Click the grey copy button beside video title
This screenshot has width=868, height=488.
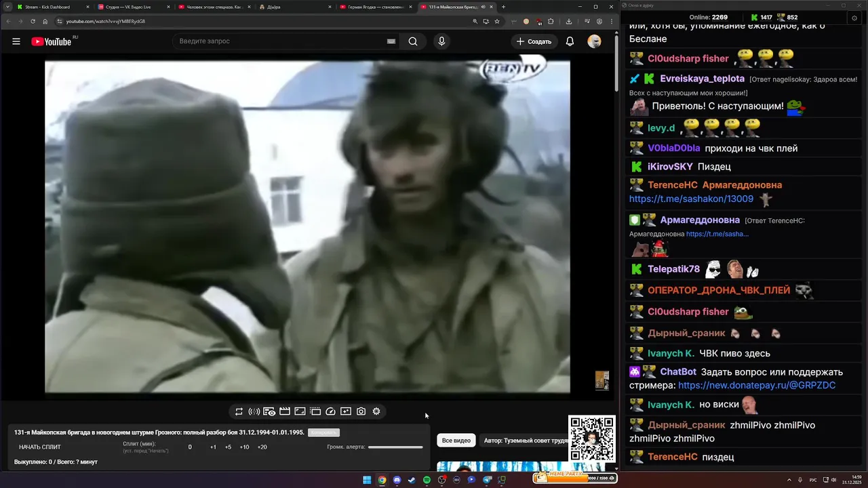coord(323,432)
